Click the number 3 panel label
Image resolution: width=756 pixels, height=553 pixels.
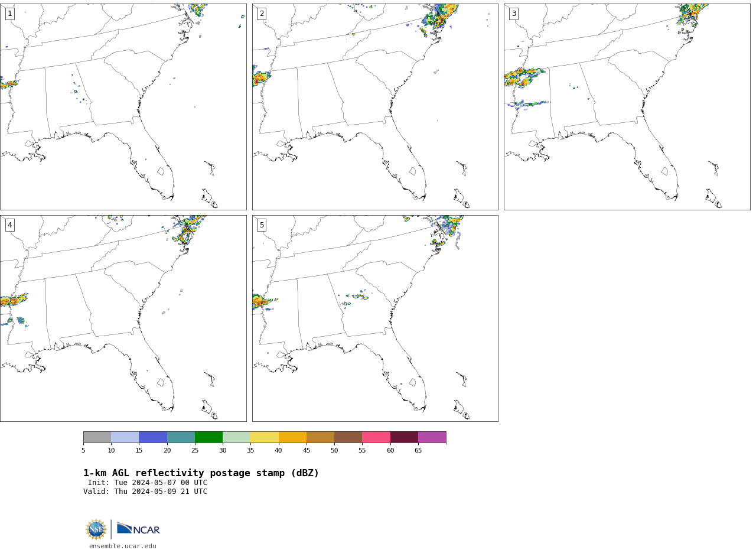tap(513, 14)
